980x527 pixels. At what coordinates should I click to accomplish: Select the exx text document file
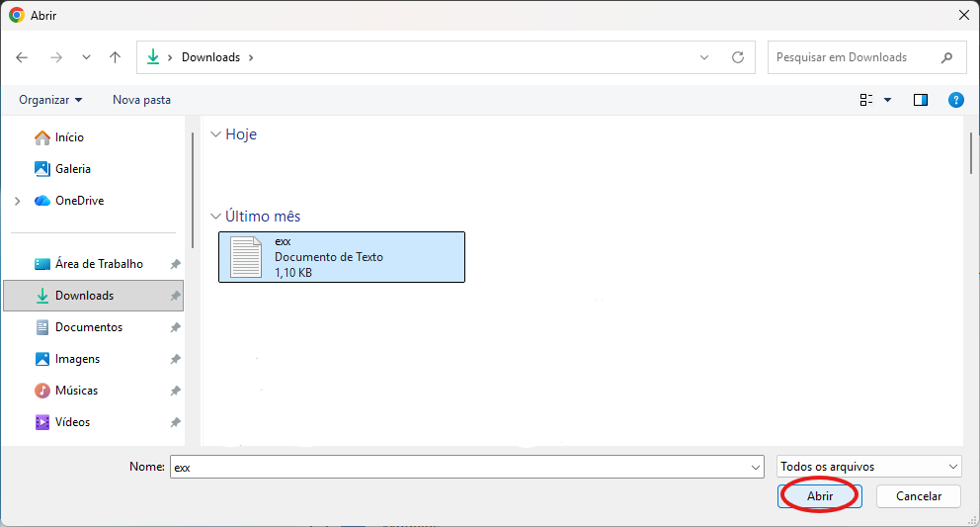tap(341, 257)
